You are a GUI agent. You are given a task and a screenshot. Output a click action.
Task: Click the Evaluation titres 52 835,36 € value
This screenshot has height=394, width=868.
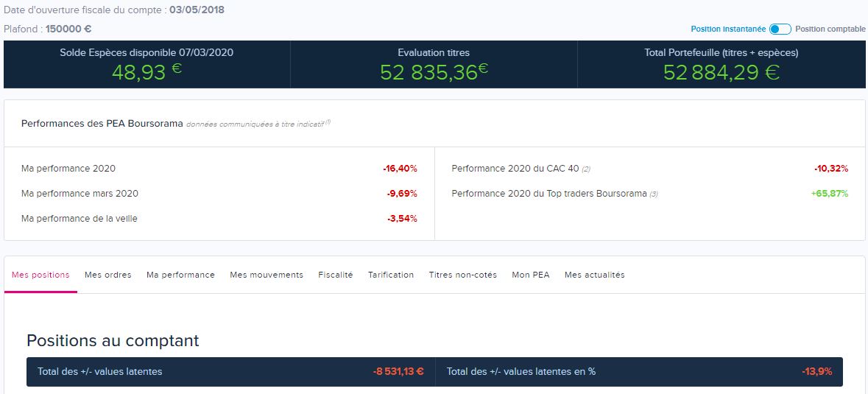click(x=434, y=71)
